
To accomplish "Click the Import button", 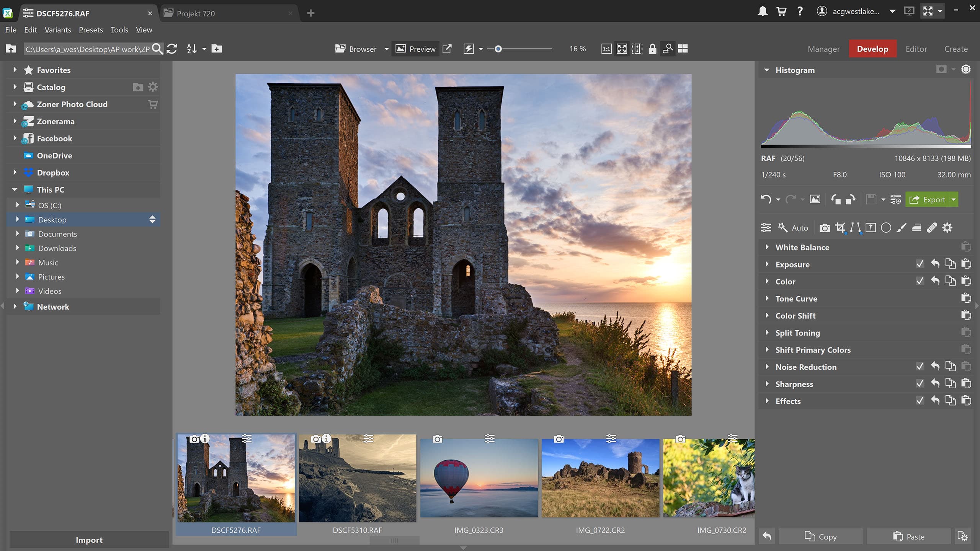I will (x=88, y=540).
